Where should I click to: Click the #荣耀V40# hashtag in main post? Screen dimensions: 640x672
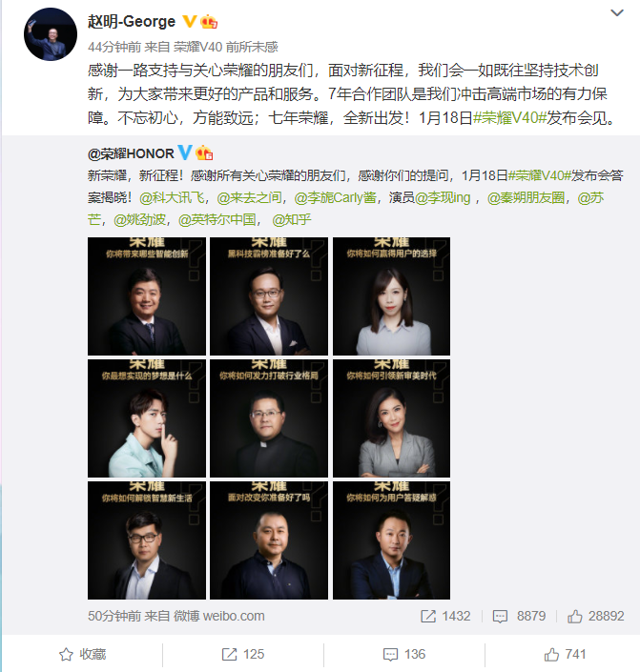pos(509,117)
